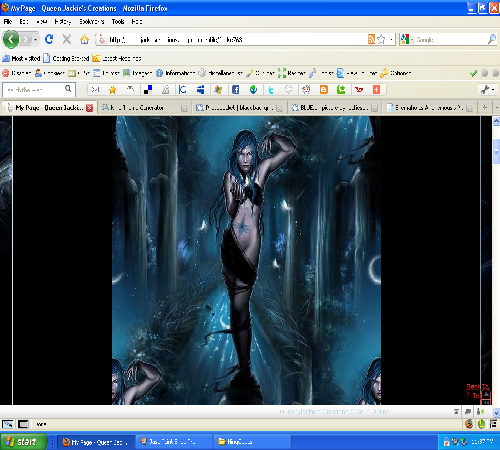Close the My Page - Queen Jackie tab

click(89, 108)
